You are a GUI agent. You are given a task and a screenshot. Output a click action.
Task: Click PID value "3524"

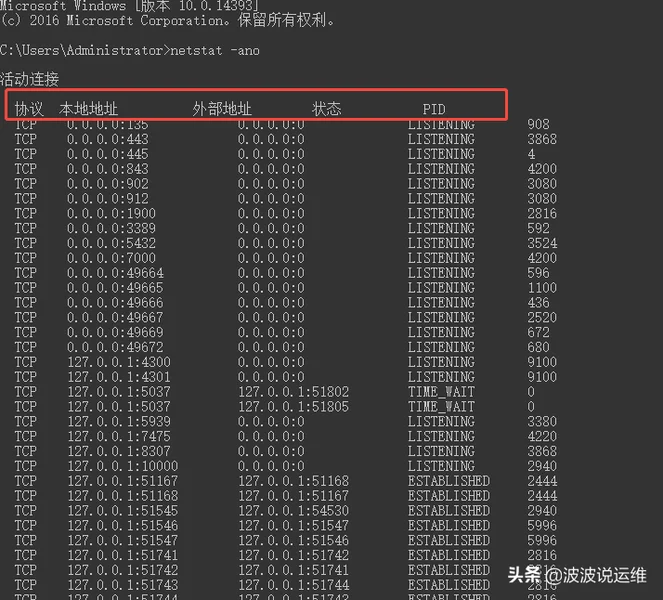(x=542, y=243)
